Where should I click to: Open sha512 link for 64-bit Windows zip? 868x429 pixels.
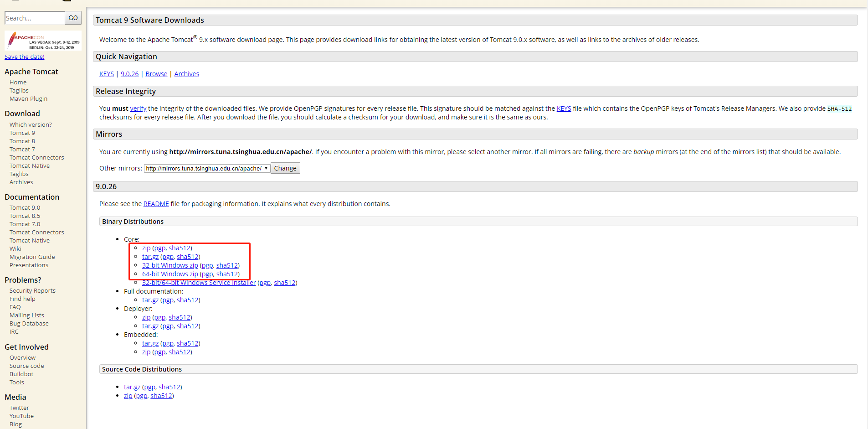click(227, 274)
